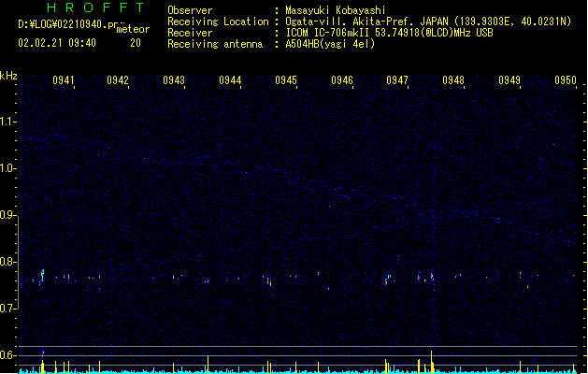Click the Observer label
The image size is (588, 374).
(x=190, y=10)
